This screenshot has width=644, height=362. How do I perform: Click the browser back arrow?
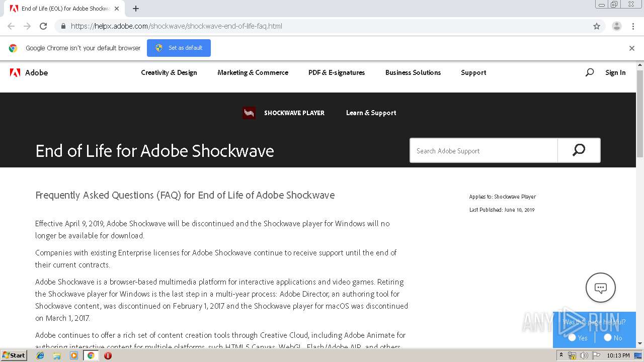(11, 26)
